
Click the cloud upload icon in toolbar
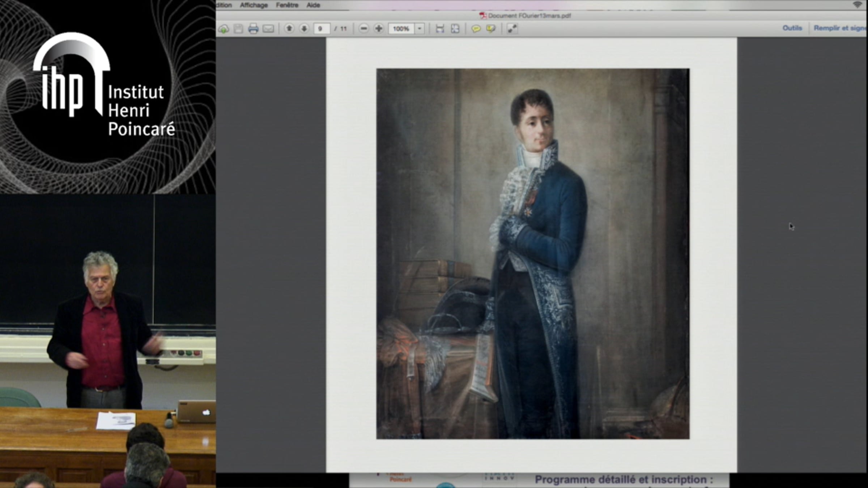point(224,29)
